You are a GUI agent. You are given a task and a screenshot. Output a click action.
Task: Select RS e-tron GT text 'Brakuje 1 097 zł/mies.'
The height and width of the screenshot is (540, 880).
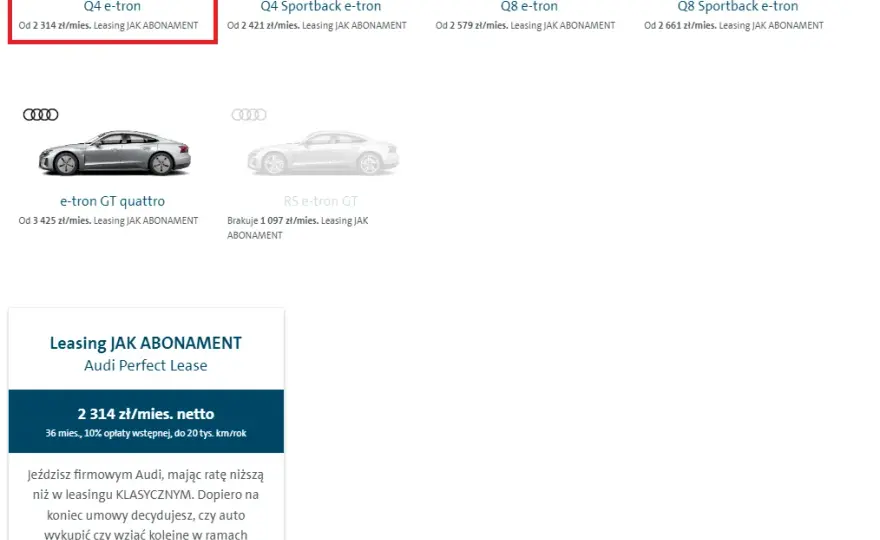tap(273, 221)
